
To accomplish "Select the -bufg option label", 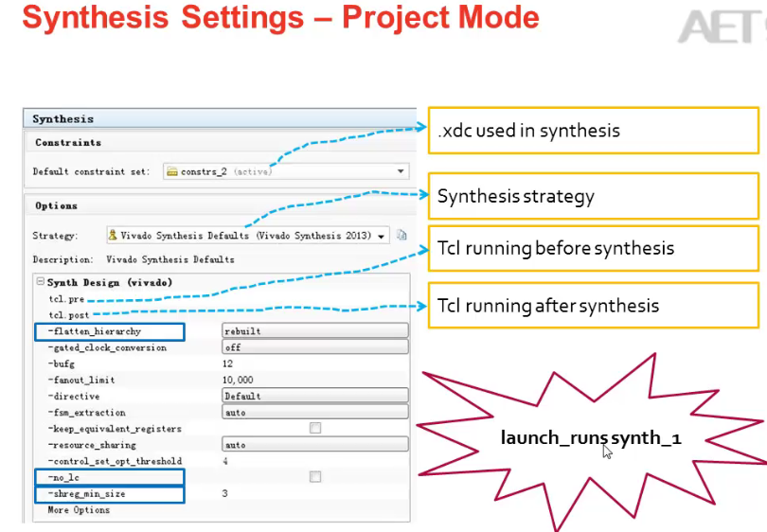I will [x=62, y=364].
